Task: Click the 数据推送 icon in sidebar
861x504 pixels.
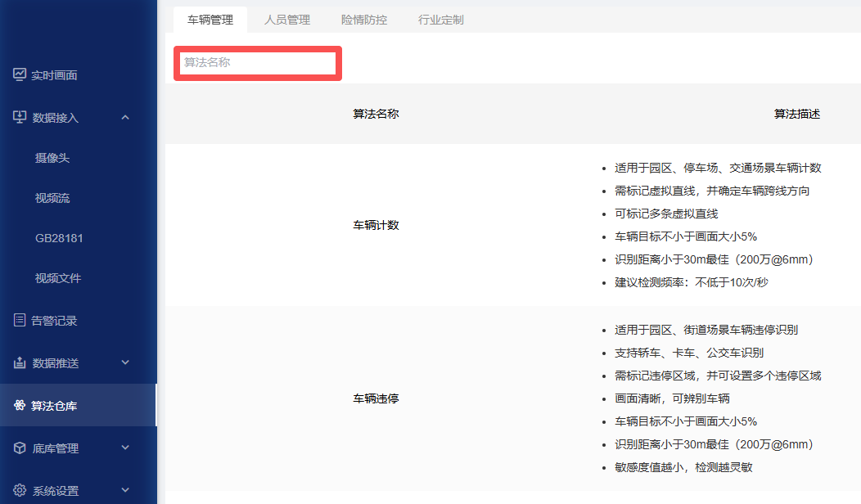Action: coord(20,362)
